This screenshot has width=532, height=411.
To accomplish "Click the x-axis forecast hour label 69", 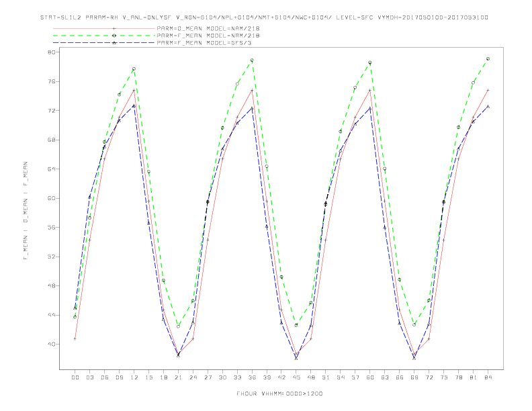I will click(x=414, y=377).
